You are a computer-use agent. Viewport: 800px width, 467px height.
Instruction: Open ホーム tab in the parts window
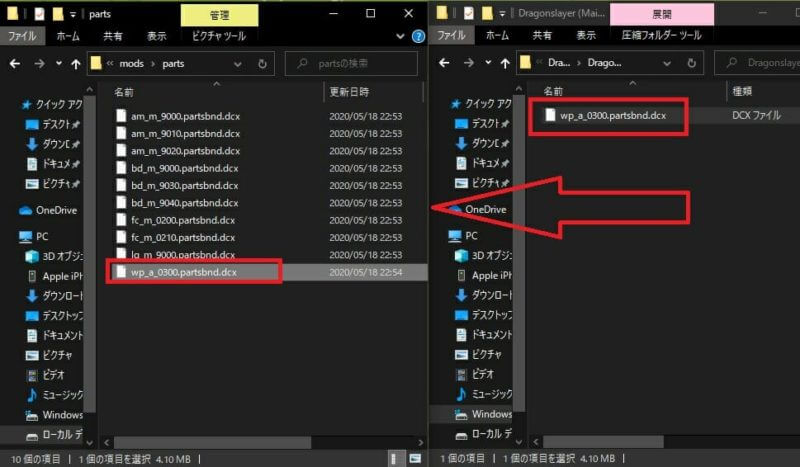coord(68,36)
